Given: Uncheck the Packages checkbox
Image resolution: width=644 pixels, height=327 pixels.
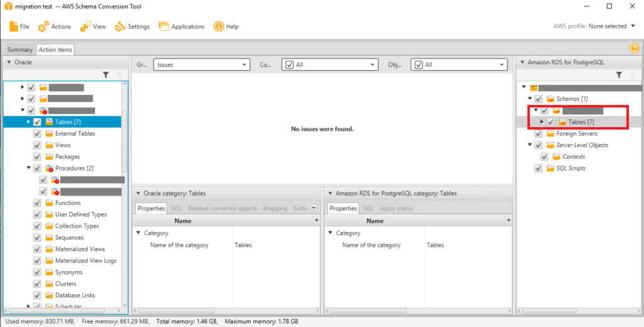Looking at the screenshot, I should click(37, 157).
